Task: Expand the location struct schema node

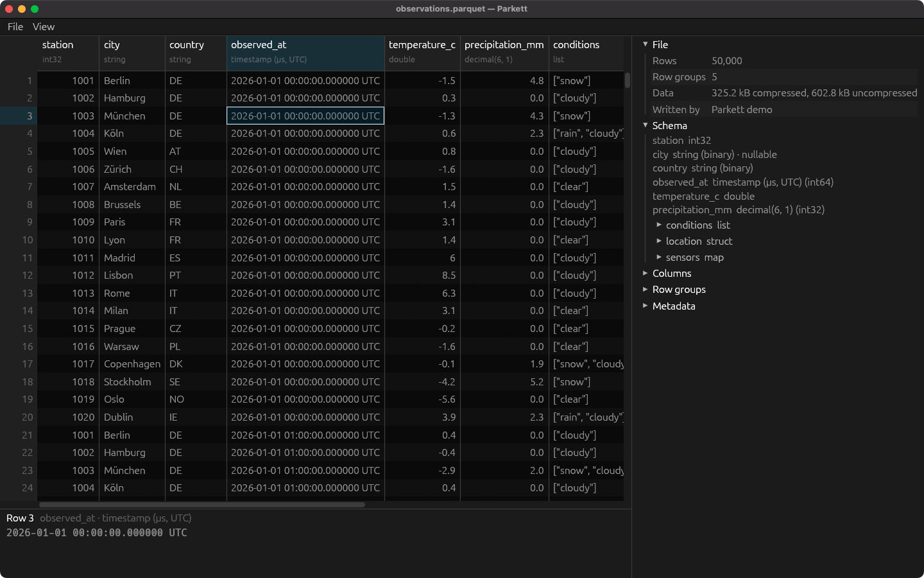Action: (659, 241)
